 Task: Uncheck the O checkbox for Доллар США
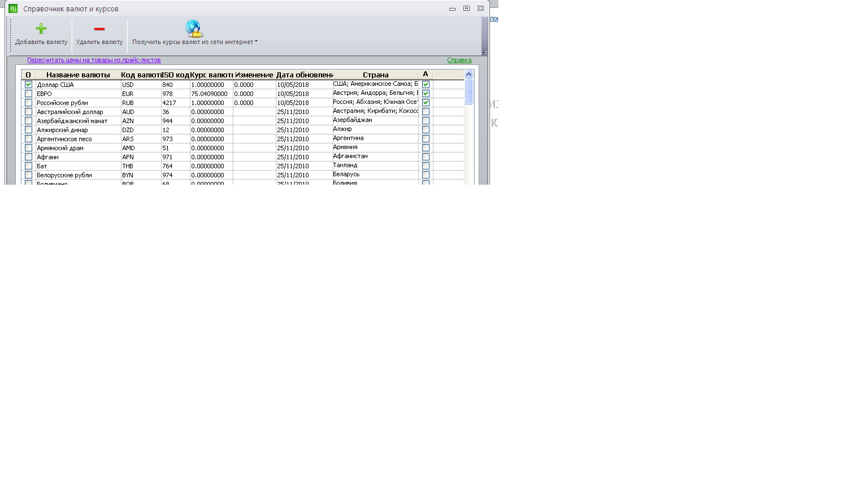28,84
